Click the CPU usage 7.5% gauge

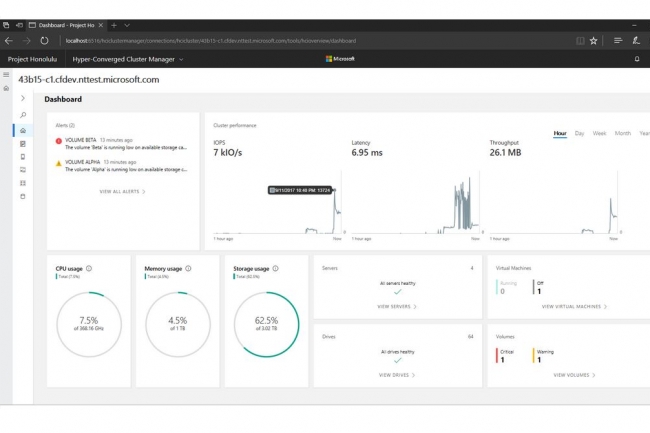[89, 324]
